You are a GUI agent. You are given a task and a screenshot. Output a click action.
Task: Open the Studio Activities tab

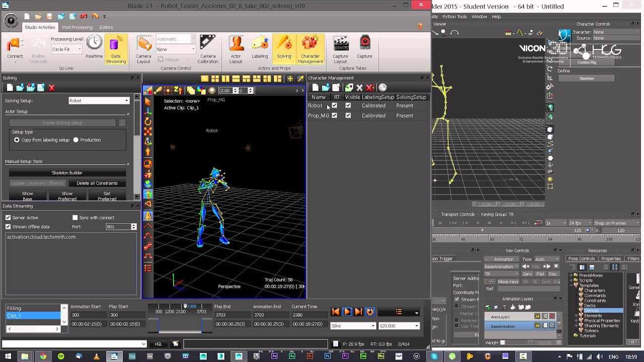coord(40,27)
